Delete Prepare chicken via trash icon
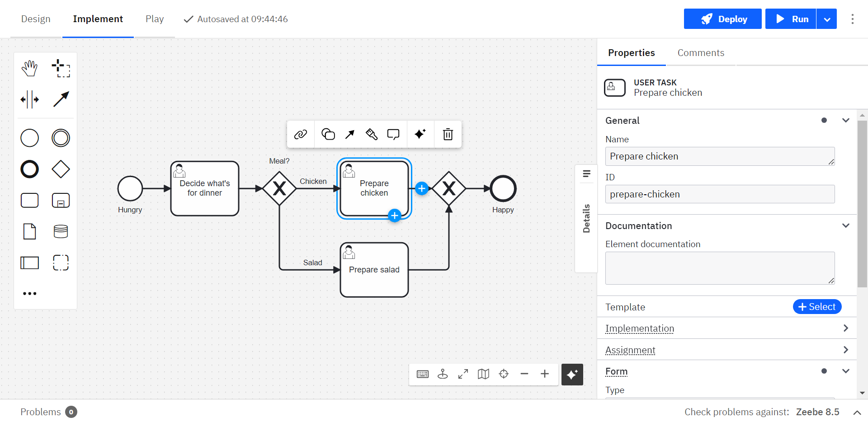 click(x=447, y=134)
